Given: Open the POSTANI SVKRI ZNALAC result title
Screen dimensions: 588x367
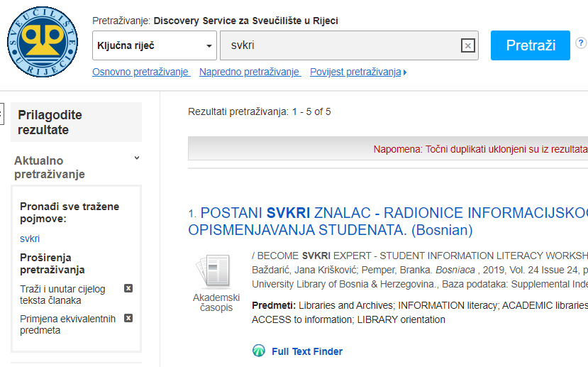Looking at the screenshot, I should point(388,221).
